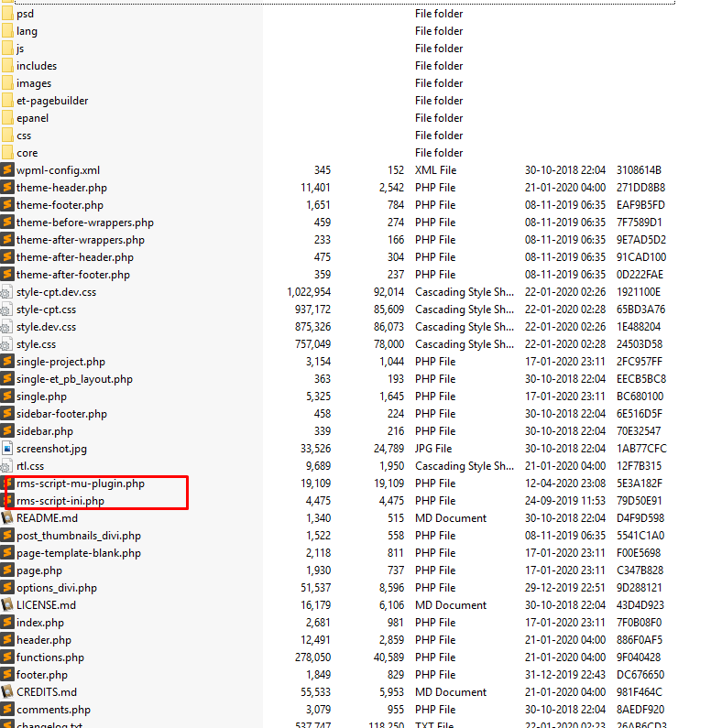Click file name page-template-blank.php
Screen dimensions: 722x728
coord(79,553)
